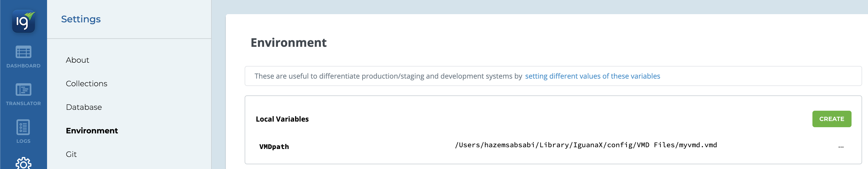The height and width of the screenshot is (169, 868).
Task: Click the myvmd.vmd file path value
Action: (586, 145)
